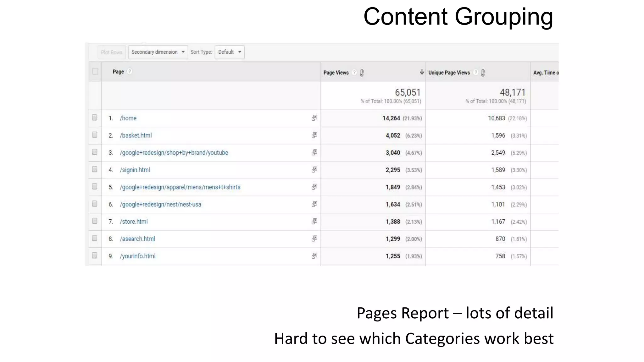Viewport: 644px width, 362px height.
Task: Sort by Page Views column header
Action: pos(336,73)
